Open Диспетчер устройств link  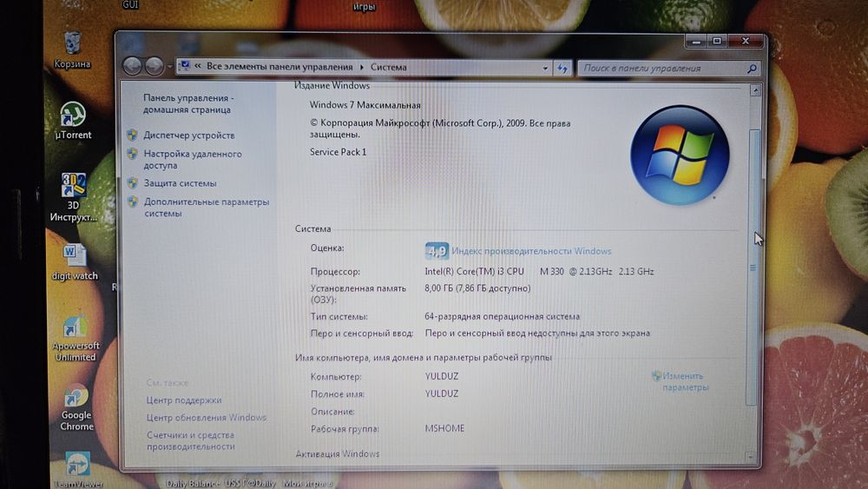(x=188, y=135)
